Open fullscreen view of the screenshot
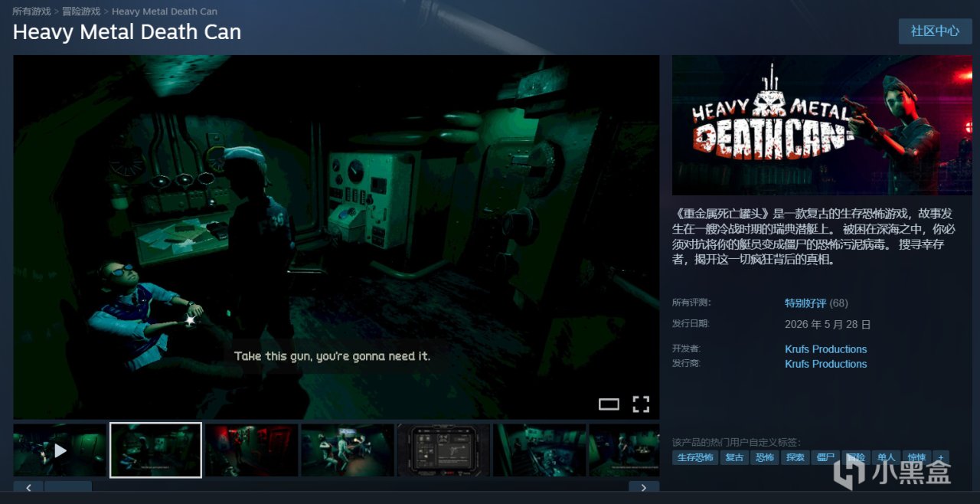Image resolution: width=980 pixels, height=504 pixels. (641, 404)
